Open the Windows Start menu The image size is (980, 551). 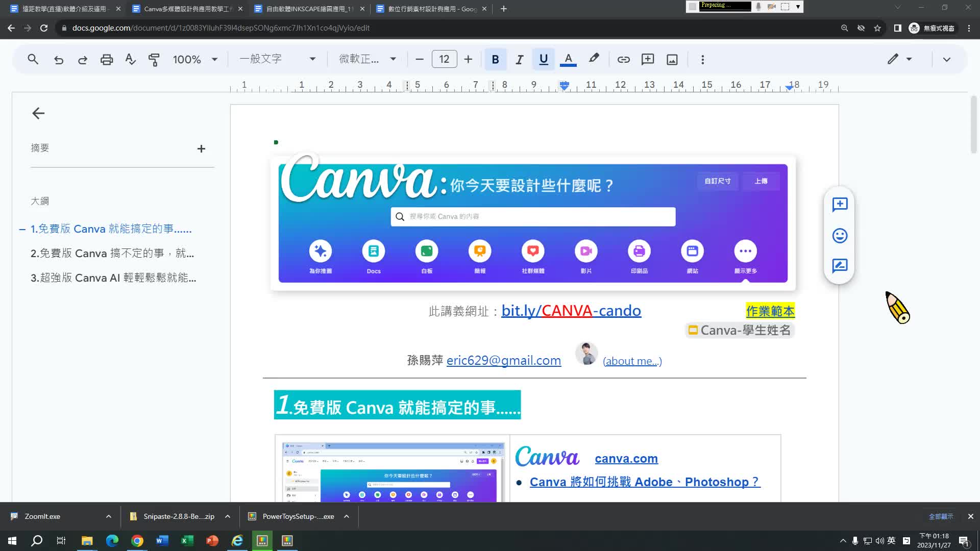[12, 541]
